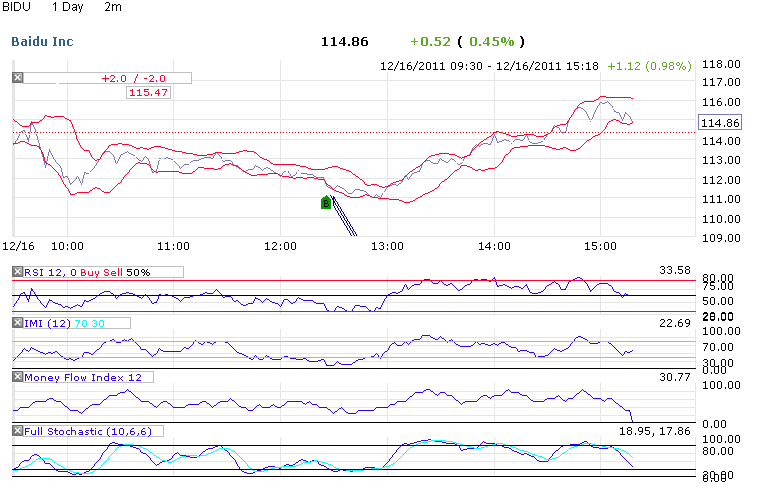Screen dimensions: 768x489
Task: Click the Money Flow Index 12 label
Action: 83,377
